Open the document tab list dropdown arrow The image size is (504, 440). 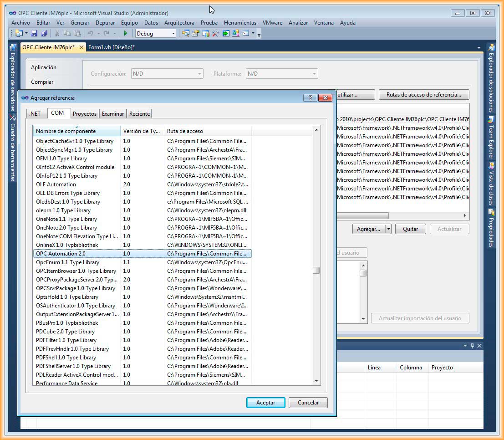pos(479,48)
